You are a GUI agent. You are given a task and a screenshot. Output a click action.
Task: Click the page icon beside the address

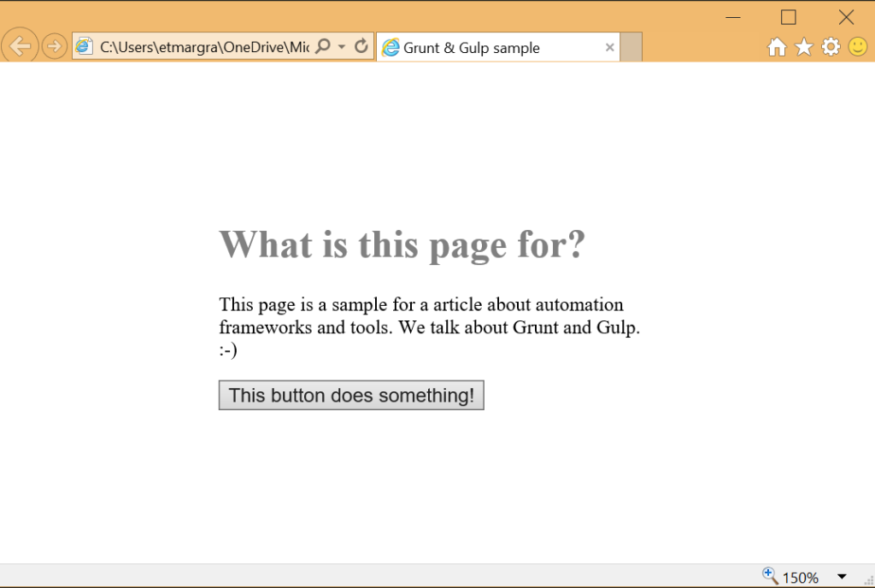85,47
